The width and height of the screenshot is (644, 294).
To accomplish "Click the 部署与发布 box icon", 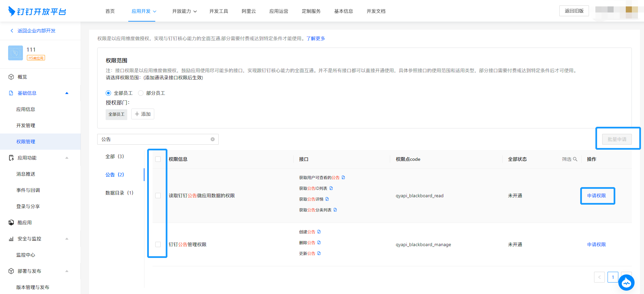I will tap(11, 271).
